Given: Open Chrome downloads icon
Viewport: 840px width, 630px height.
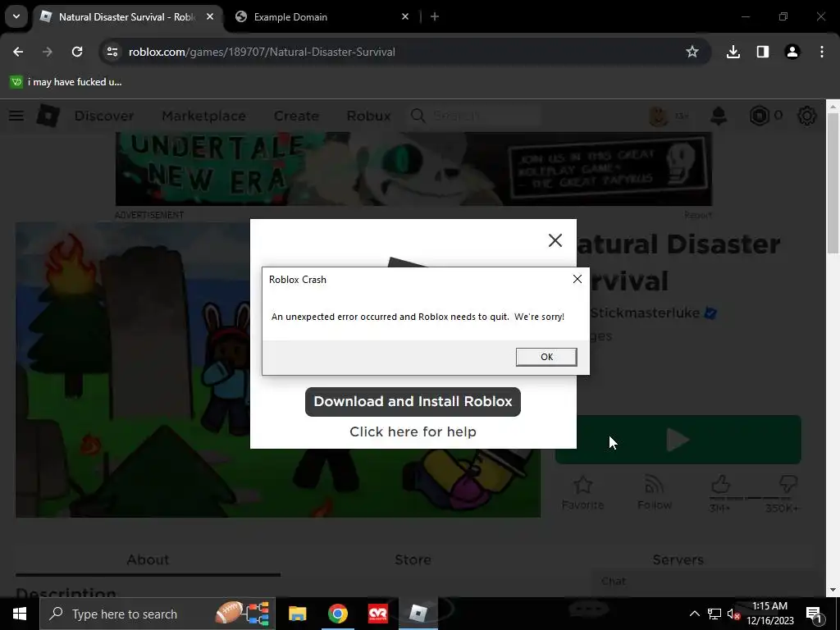Looking at the screenshot, I should tap(733, 52).
